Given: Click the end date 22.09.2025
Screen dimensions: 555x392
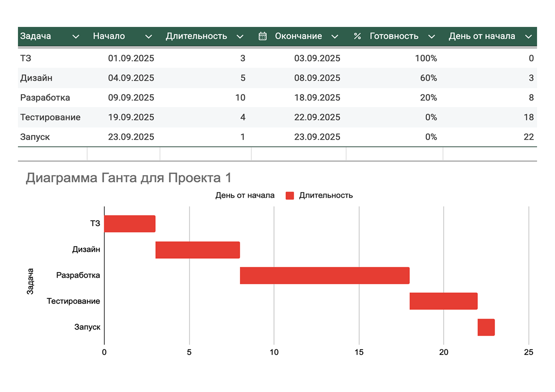Looking at the screenshot, I should tap(317, 117).
